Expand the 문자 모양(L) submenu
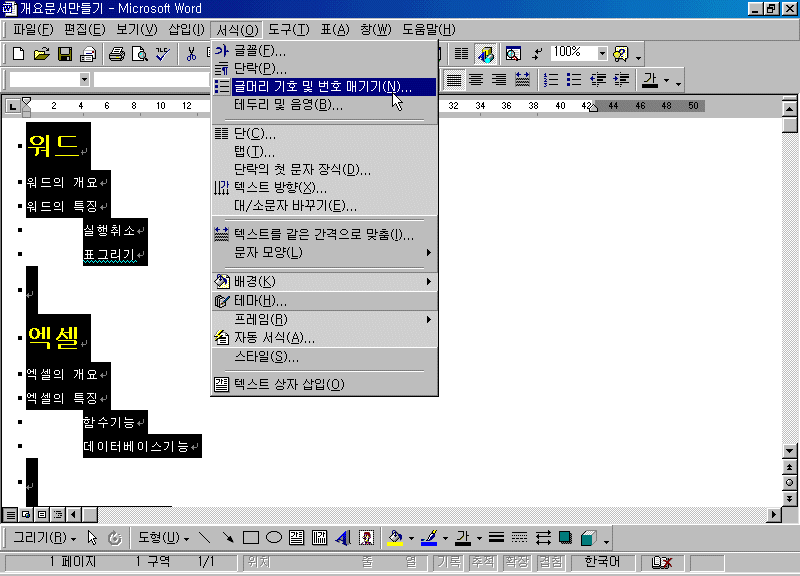 pyautogui.click(x=324, y=253)
